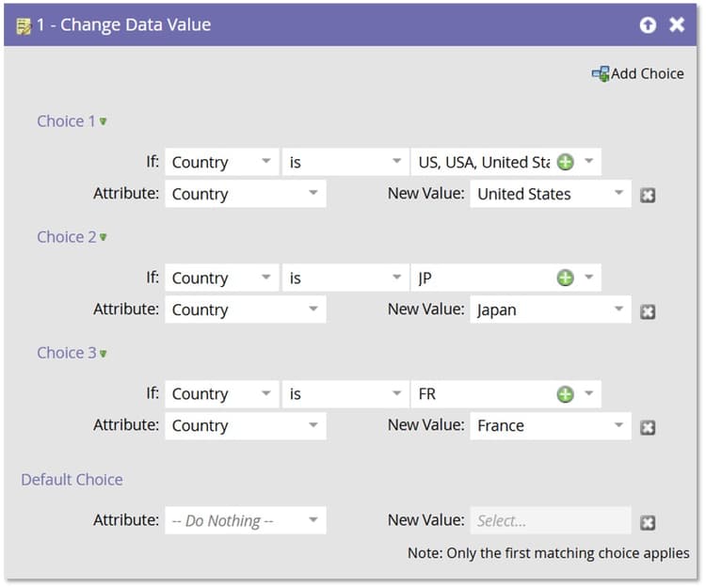Image resolution: width=706 pixels, height=588 pixels.
Task: Click the Default Choice remove X icon
Action: point(648,522)
